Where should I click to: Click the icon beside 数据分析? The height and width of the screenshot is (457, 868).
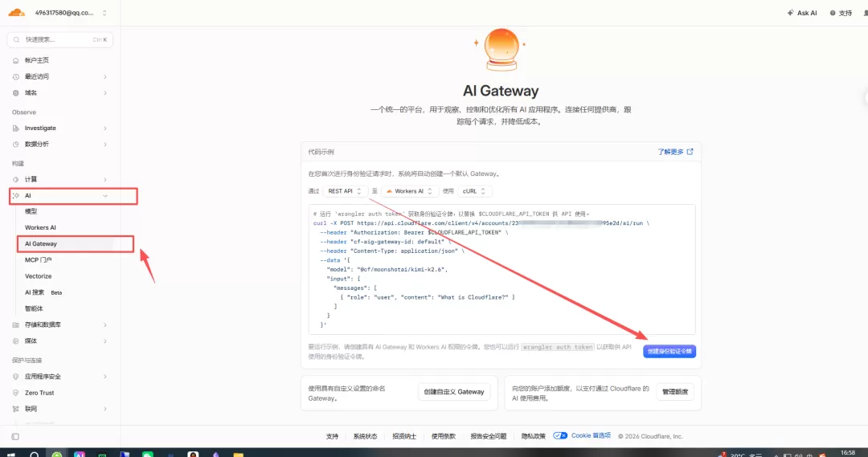pyautogui.click(x=15, y=144)
